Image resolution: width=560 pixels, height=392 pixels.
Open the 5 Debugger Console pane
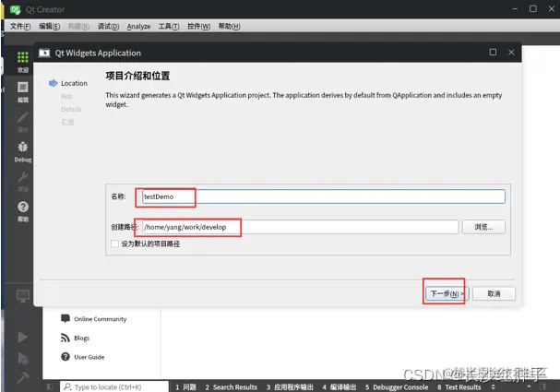(x=397, y=387)
